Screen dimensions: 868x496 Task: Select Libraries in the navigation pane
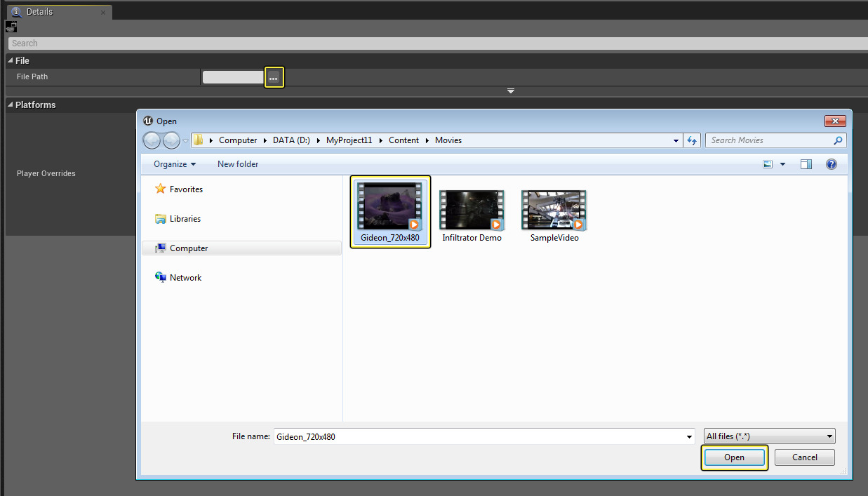(185, 219)
